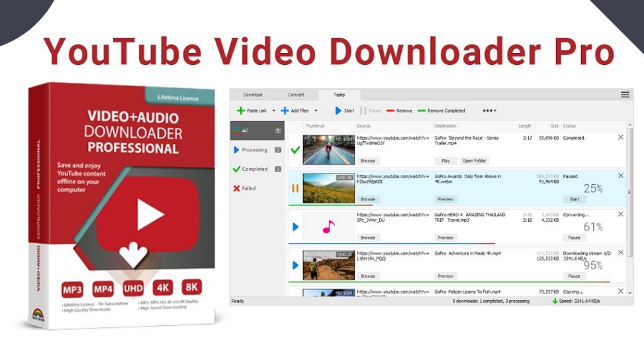644x363 pixels.
Task: Click the '5 downloads: 1 completed, 3 processing' status text
Action: click(x=491, y=301)
